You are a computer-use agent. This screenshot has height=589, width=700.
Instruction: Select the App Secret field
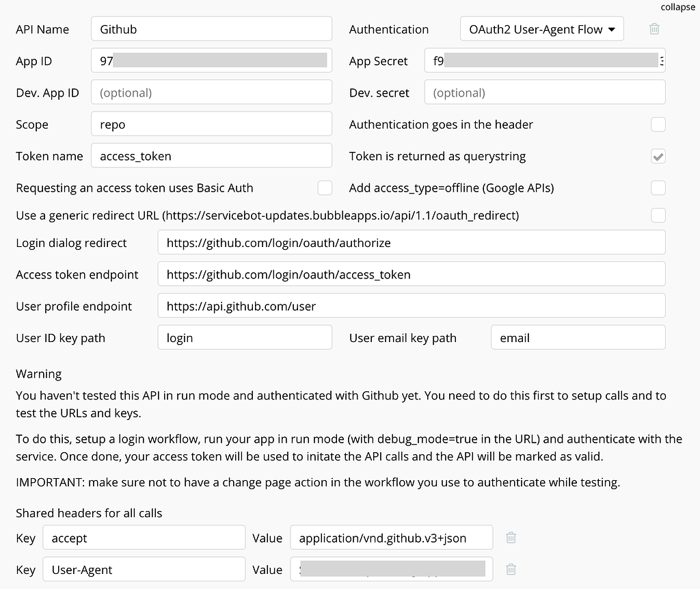click(x=544, y=60)
